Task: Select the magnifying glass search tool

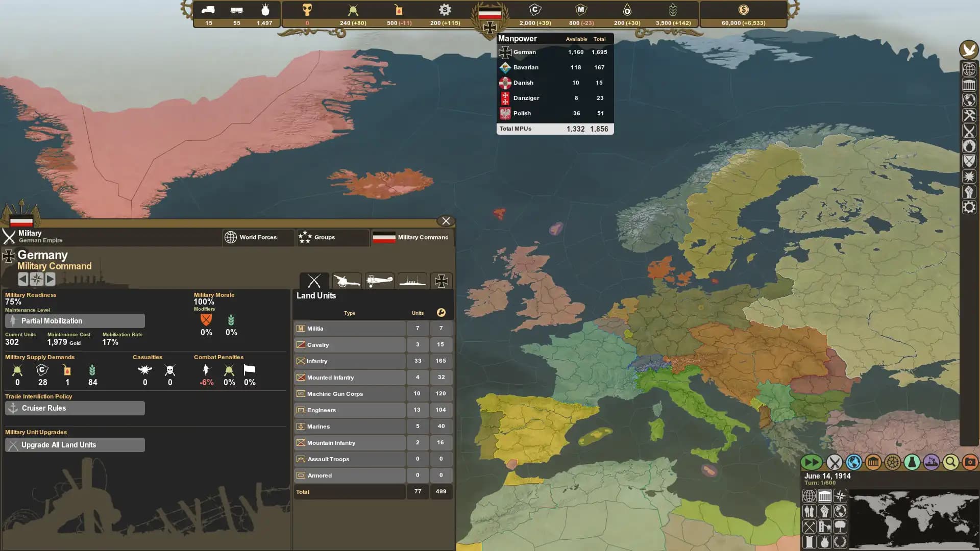Action: point(950,463)
